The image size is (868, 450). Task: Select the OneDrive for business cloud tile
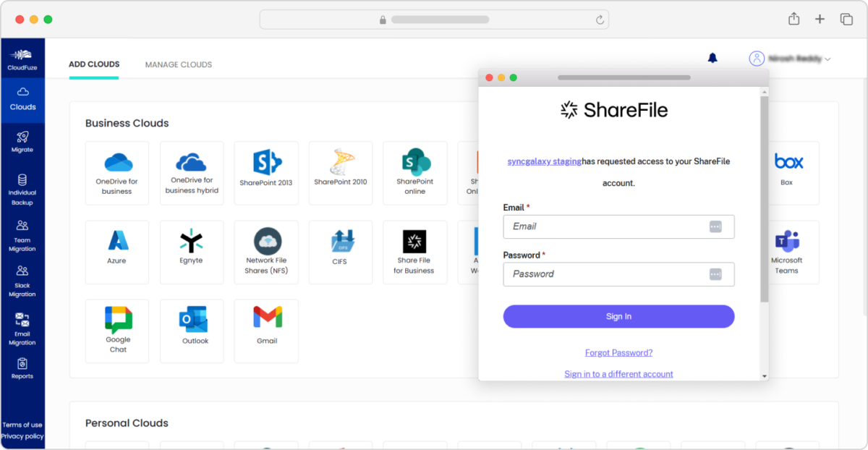(116, 173)
